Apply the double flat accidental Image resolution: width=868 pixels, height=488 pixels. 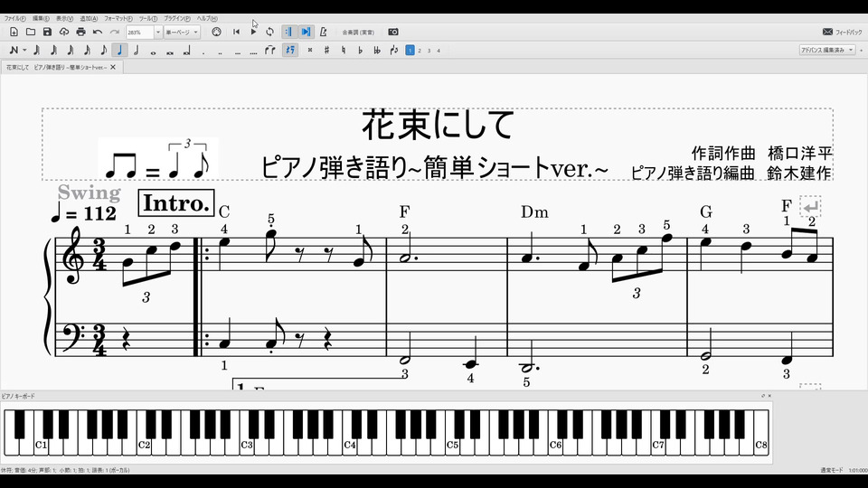pos(377,51)
